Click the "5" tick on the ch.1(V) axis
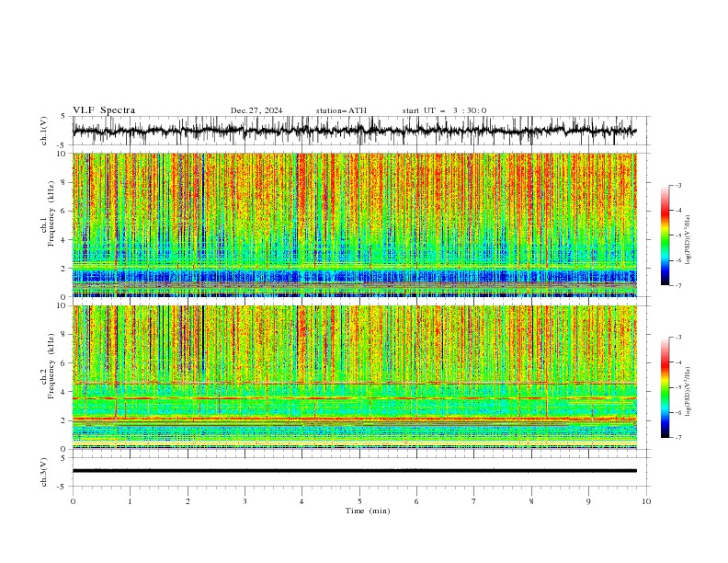Image resolution: width=728 pixels, height=563 pixels. point(63,117)
